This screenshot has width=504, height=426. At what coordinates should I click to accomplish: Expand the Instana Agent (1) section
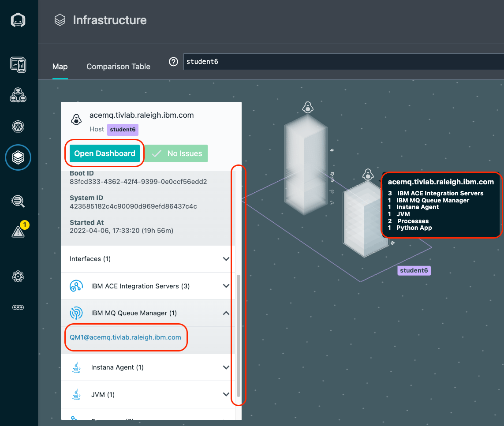point(148,367)
